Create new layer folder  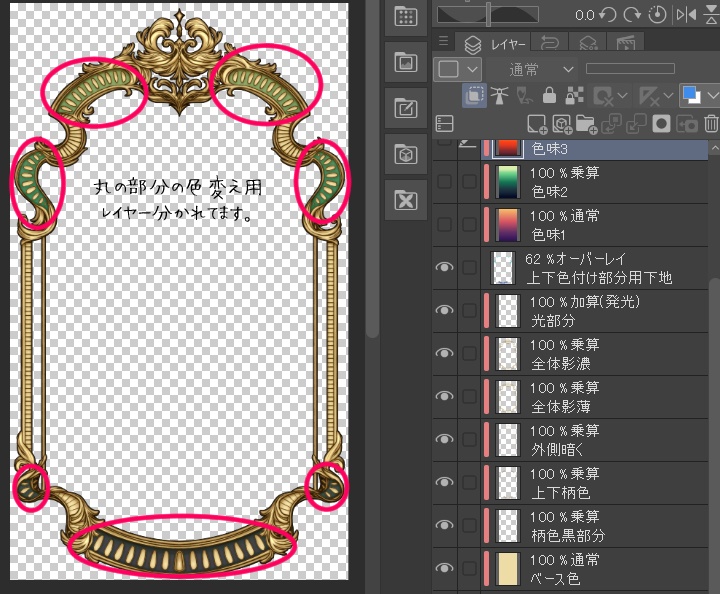[586, 124]
